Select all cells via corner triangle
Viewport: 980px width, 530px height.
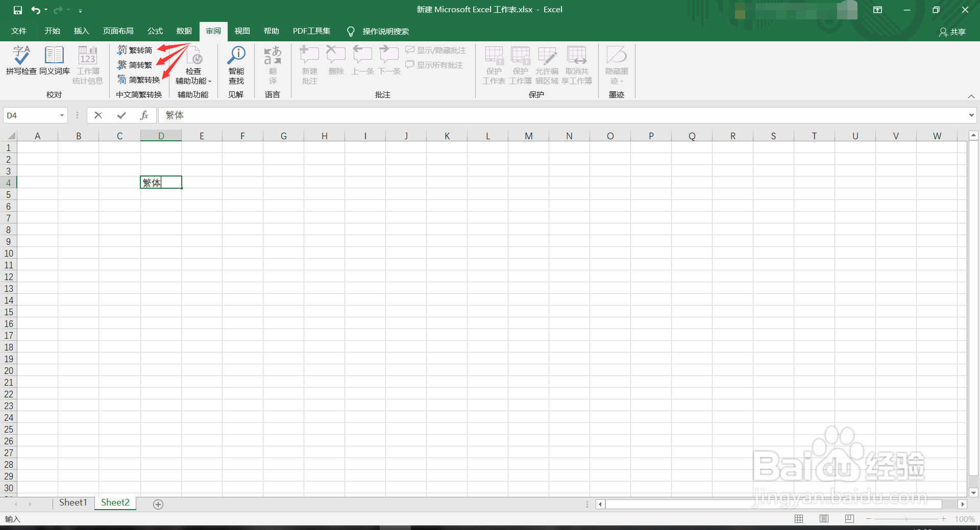pyautogui.click(x=11, y=136)
